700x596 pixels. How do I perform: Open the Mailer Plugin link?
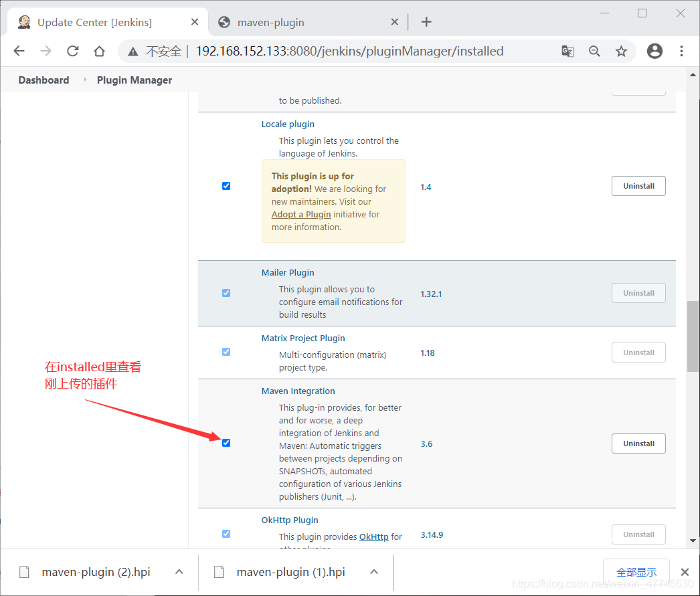coord(288,272)
